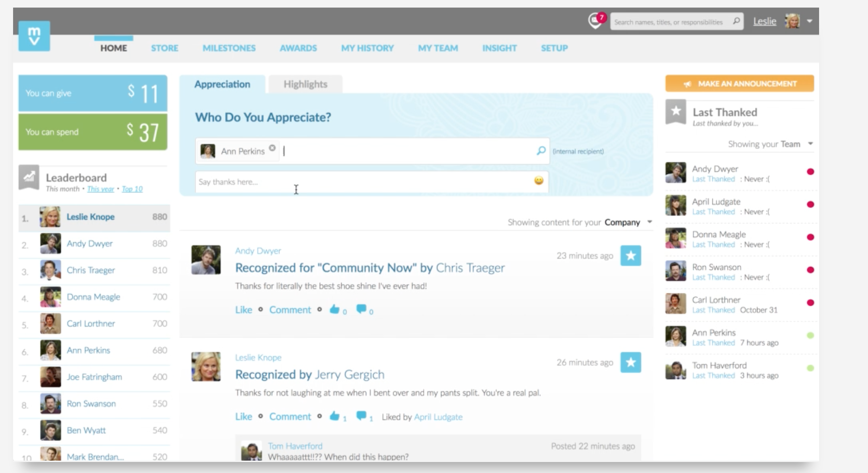Click the 'You can spend $37' green panel
Image resolution: width=868 pixels, height=473 pixels.
click(93, 132)
